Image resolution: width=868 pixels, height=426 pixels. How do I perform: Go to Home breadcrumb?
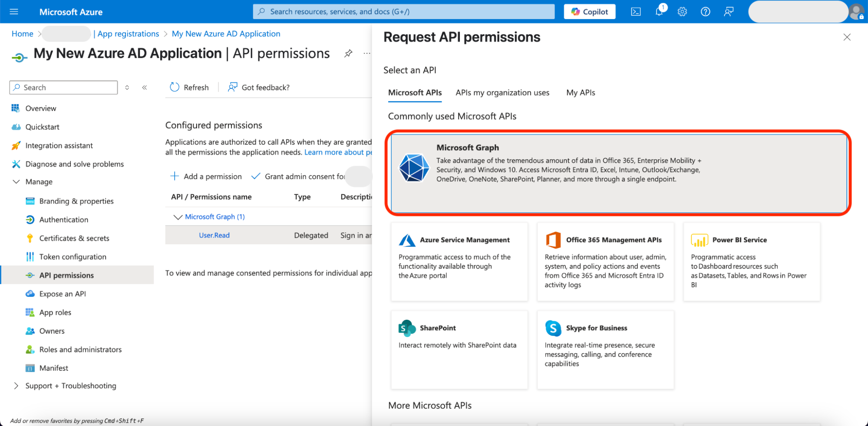pyautogui.click(x=23, y=34)
